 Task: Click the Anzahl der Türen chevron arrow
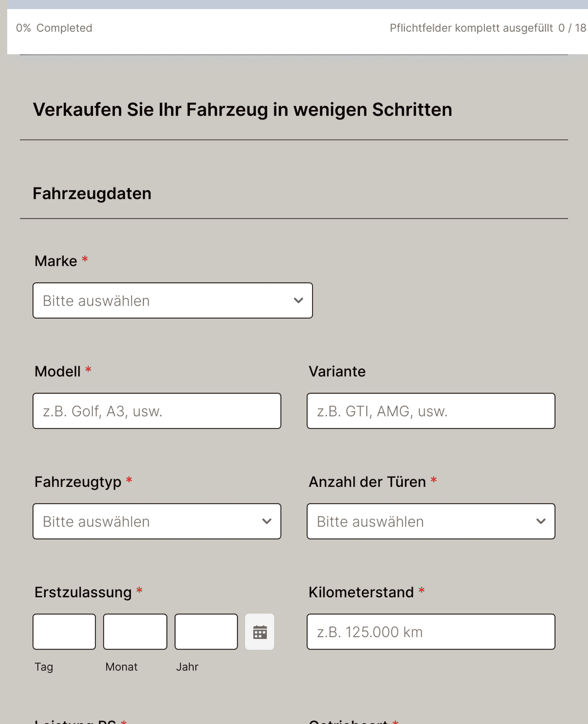pos(540,521)
